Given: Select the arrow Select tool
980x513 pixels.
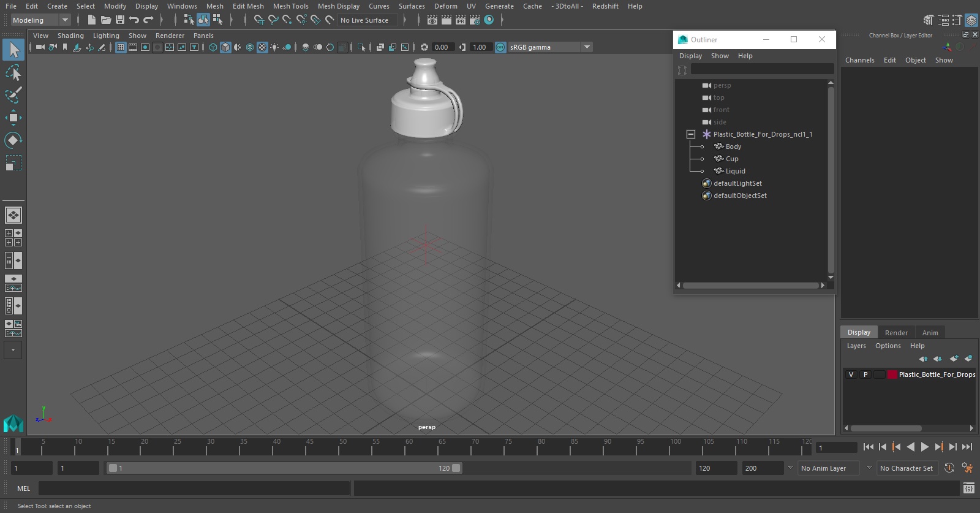Looking at the screenshot, I should 13,50.
